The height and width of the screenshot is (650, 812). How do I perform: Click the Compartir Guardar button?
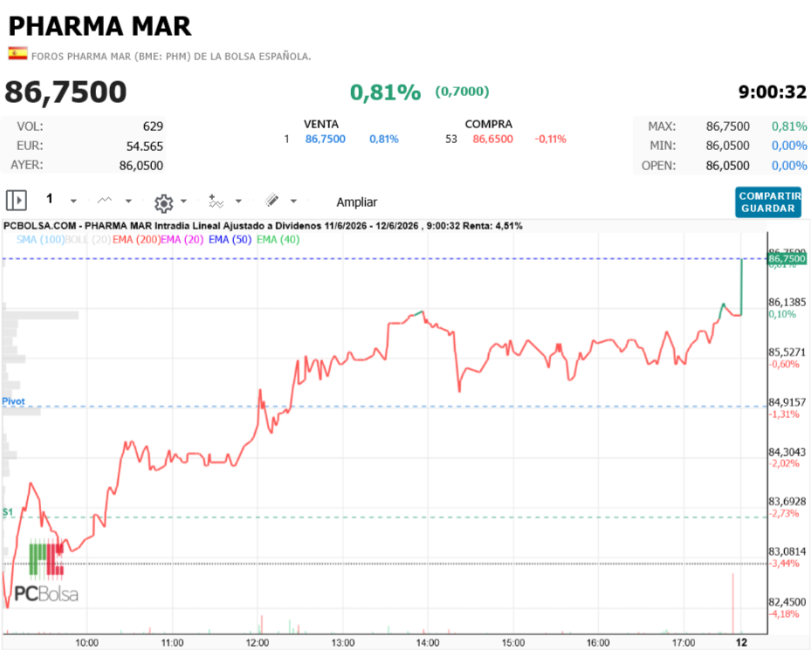[768, 202]
